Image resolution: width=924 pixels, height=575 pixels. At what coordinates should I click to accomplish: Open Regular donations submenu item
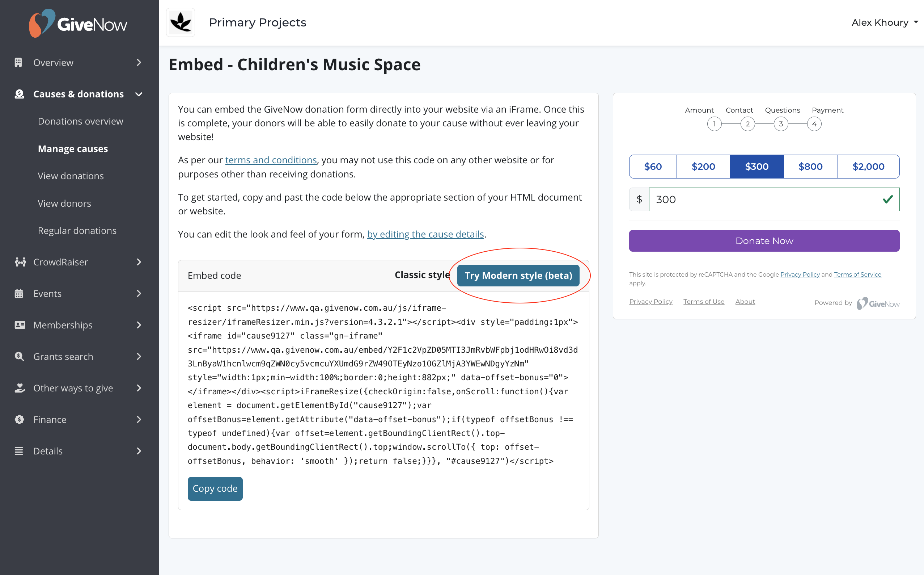(x=77, y=231)
